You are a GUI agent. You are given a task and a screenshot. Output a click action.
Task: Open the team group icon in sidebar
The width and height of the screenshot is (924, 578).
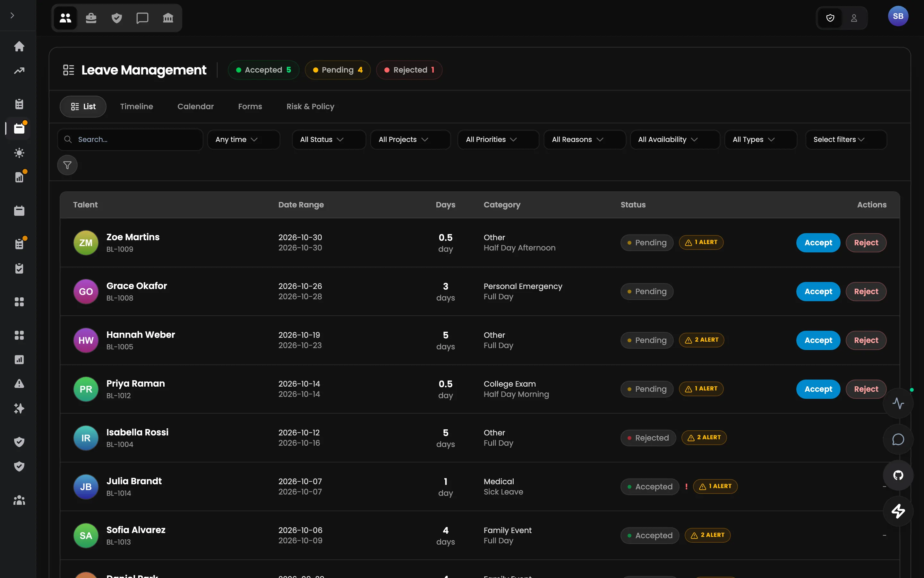click(x=19, y=500)
